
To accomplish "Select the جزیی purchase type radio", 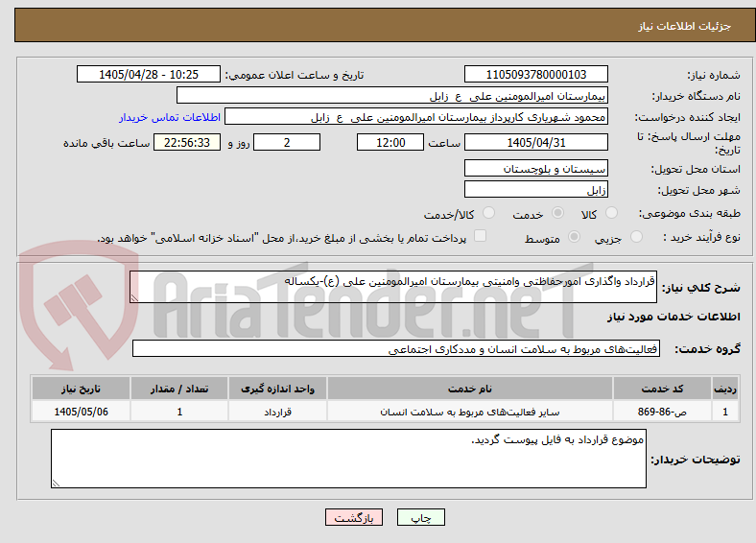I will 636,236.
